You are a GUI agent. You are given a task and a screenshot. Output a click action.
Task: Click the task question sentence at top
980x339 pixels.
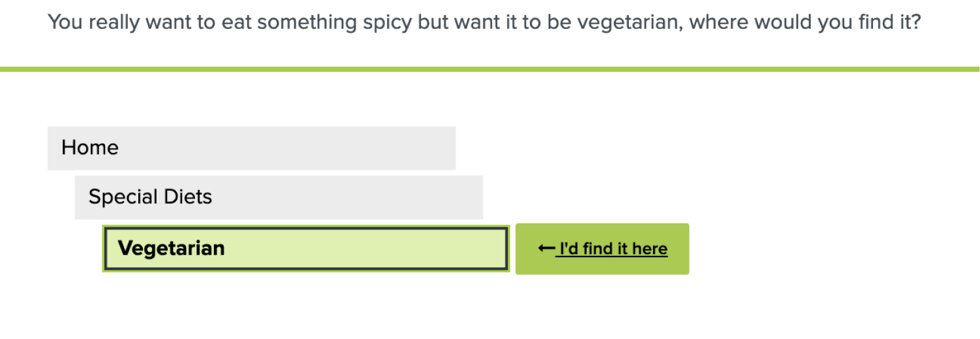tap(484, 23)
